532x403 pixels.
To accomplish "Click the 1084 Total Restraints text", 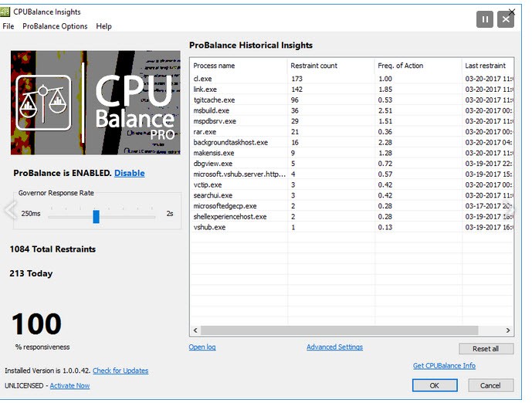I will (x=53, y=249).
